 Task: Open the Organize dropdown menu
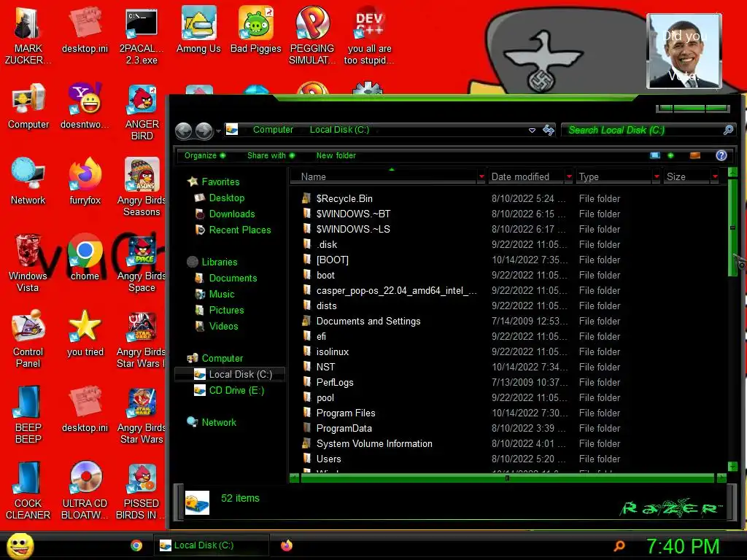[205, 155]
